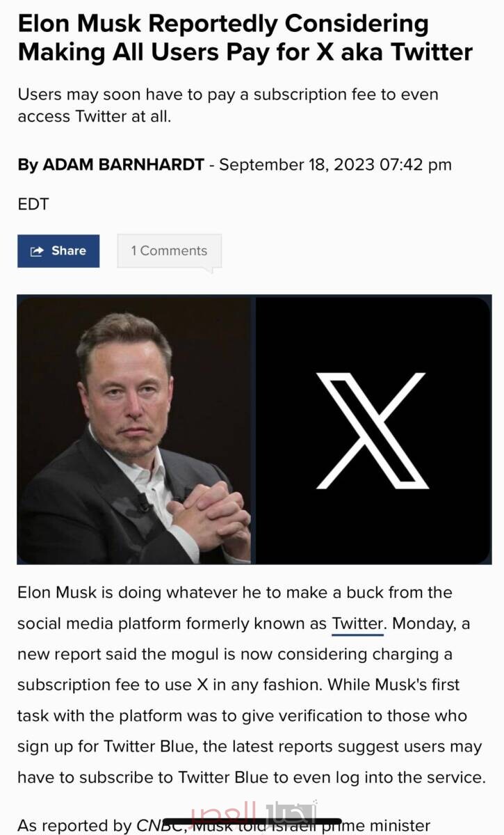Click author name ADAM BARNHARDT
The width and height of the screenshot is (504, 835).
pyautogui.click(x=123, y=165)
